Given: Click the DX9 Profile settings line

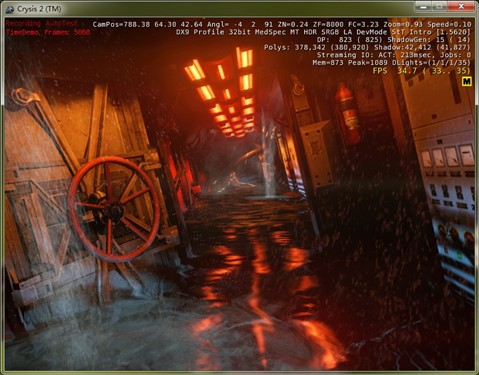Looking at the screenshot, I should point(323,32).
